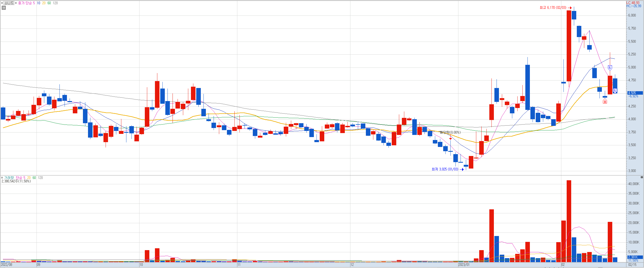Select the price 120-day moving average label
This screenshot has width=644, height=268.
(x=55, y=3)
